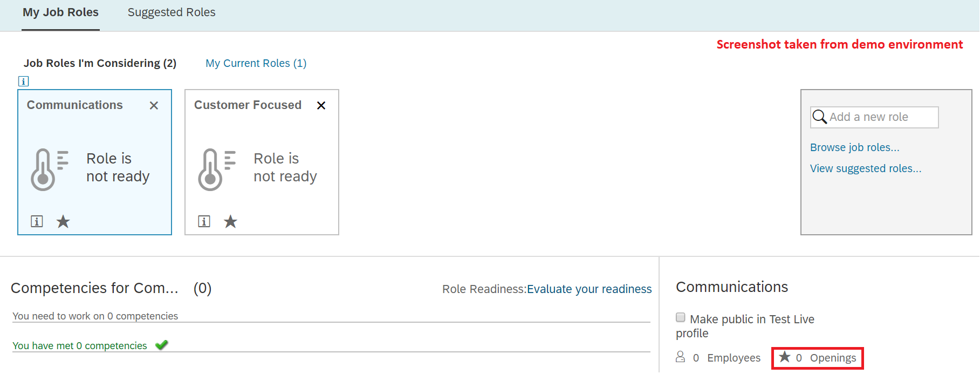The width and height of the screenshot is (980, 374).
Task: Select Job Roles I'm Considering section
Action: point(100,63)
